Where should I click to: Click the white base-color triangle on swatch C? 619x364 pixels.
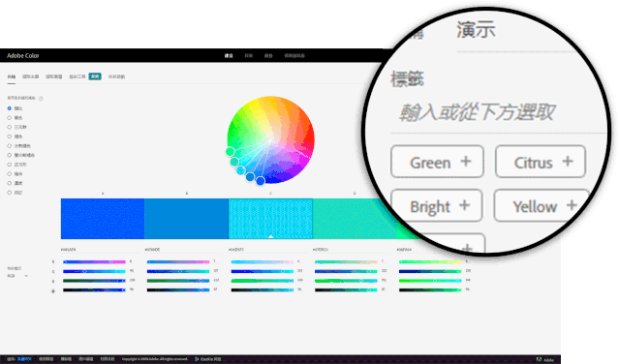[271, 236]
